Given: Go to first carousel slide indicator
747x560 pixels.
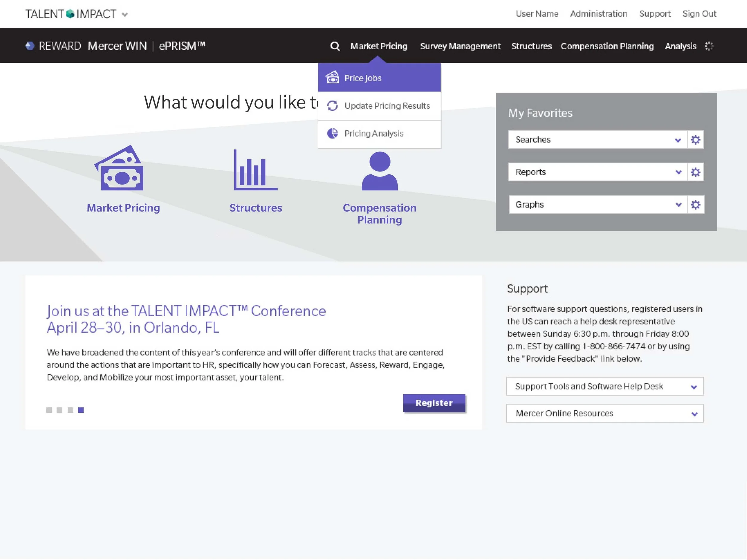Looking at the screenshot, I should [49, 410].
